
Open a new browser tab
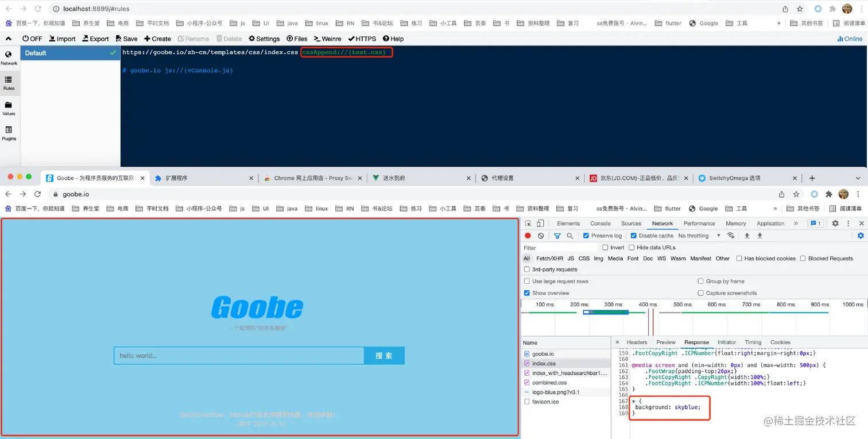[812, 178]
